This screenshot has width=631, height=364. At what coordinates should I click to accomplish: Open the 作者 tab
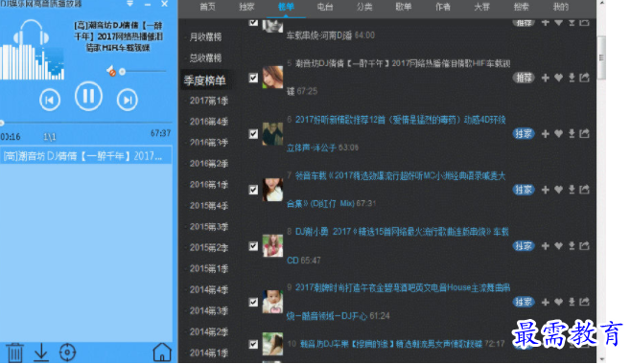click(443, 7)
